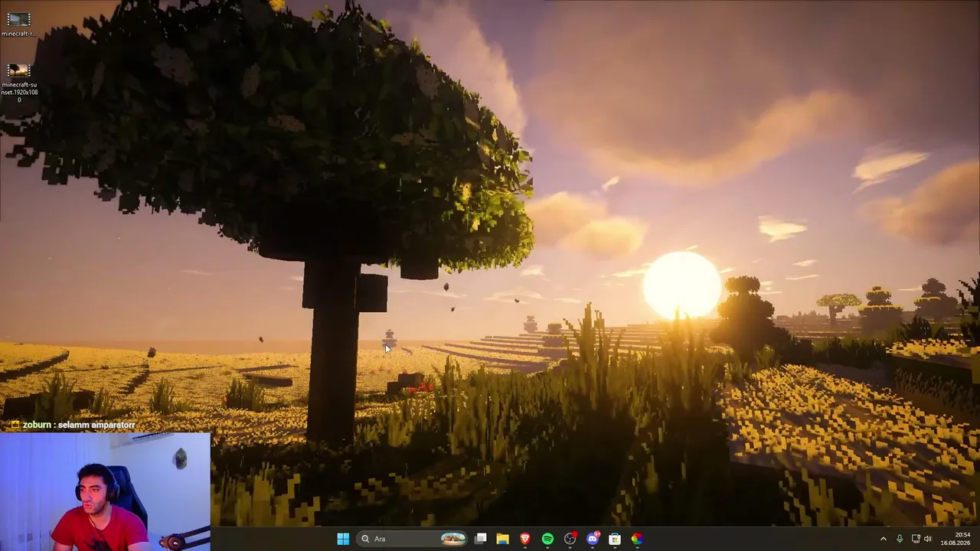Switch to OBS Studio in the taskbar
Viewport: 980px width, 551px height.
(570, 539)
